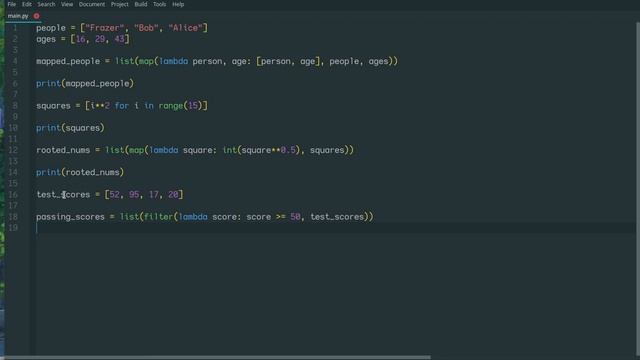Open the File menu
The width and height of the screenshot is (640, 360).
coord(11,4)
